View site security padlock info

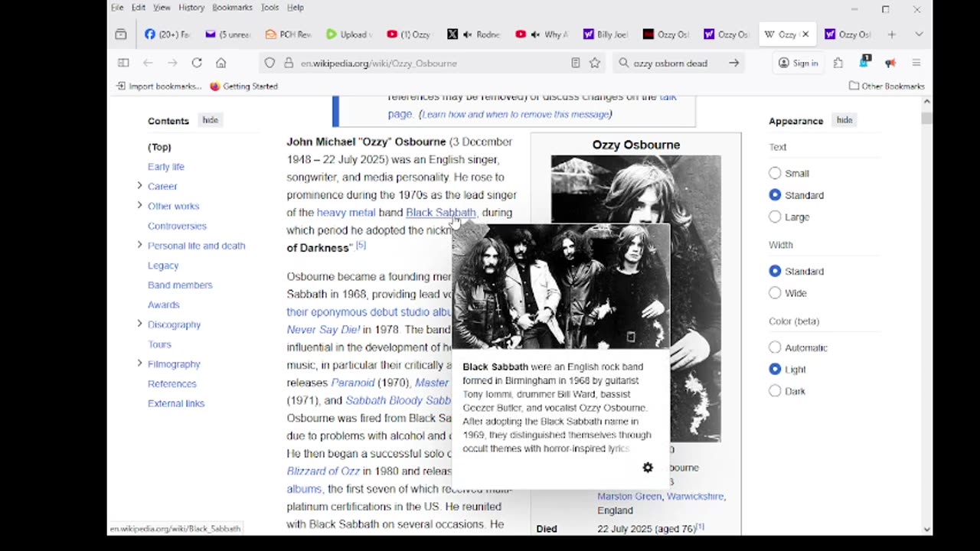pos(289,63)
